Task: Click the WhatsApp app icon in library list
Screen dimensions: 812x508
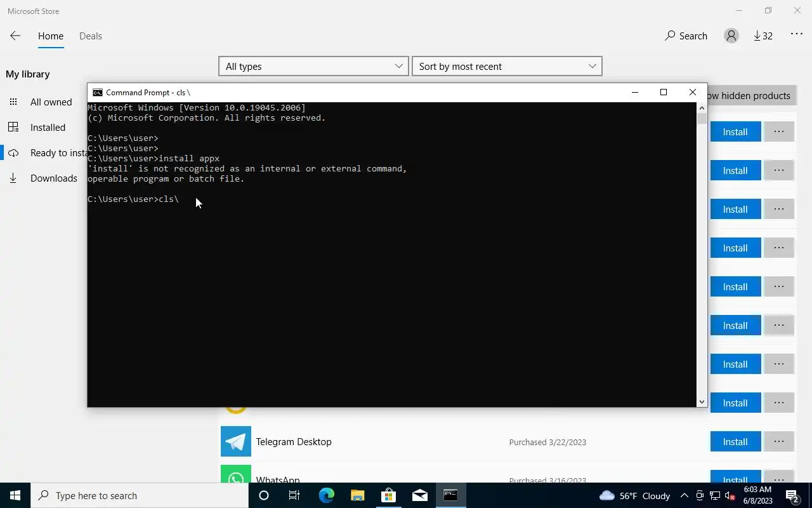Action: coord(236,474)
